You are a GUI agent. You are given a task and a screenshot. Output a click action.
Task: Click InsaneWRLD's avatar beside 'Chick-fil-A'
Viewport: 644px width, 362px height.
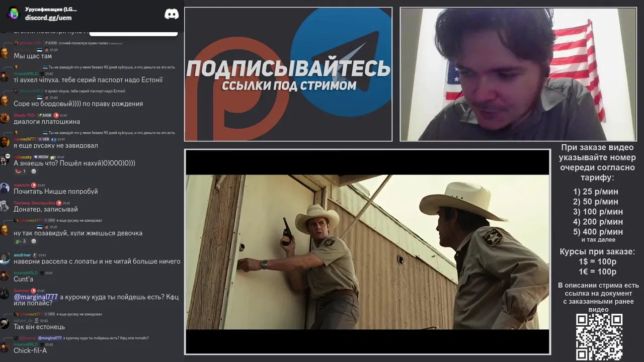(x=5, y=347)
